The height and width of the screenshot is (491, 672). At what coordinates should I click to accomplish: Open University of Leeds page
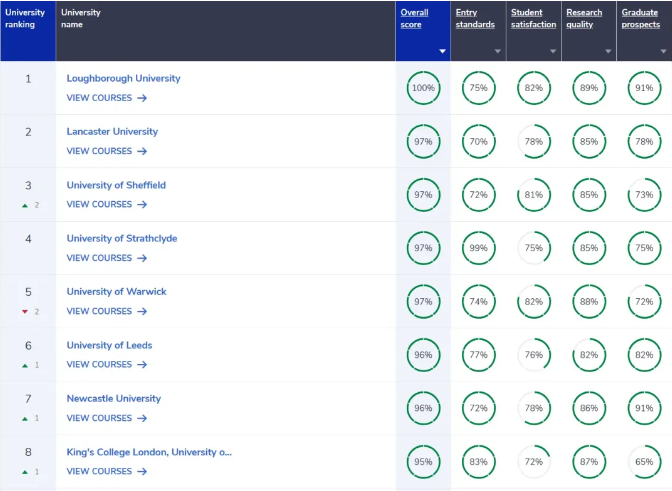pyautogui.click(x=109, y=345)
